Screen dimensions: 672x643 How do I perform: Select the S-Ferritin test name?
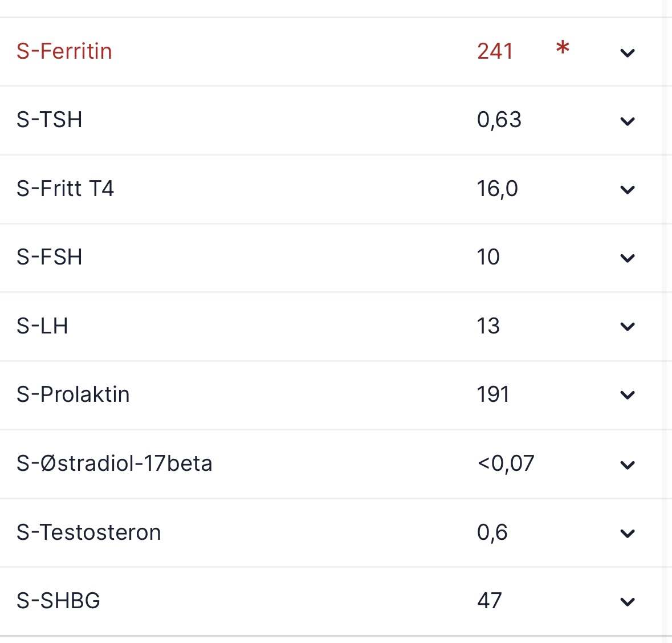pos(64,51)
